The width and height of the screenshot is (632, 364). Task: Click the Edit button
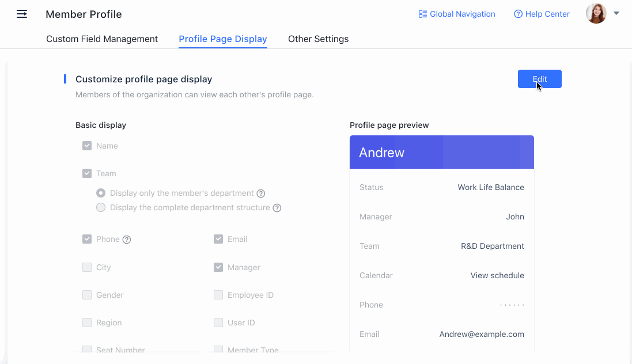point(539,79)
